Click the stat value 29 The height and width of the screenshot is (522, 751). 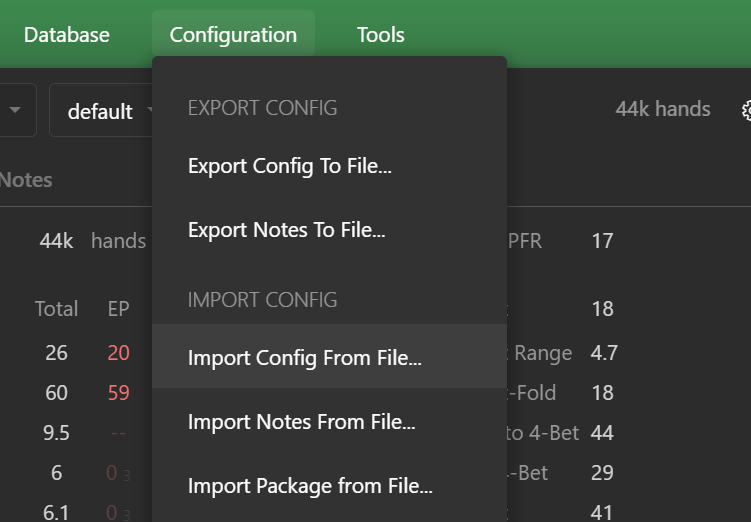pyautogui.click(x=602, y=473)
